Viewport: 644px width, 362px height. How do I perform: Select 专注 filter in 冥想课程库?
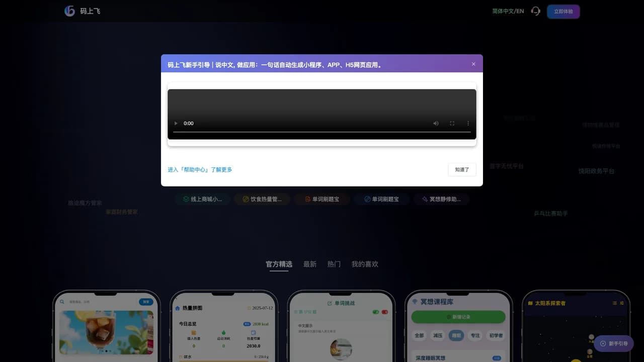click(475, 335)
